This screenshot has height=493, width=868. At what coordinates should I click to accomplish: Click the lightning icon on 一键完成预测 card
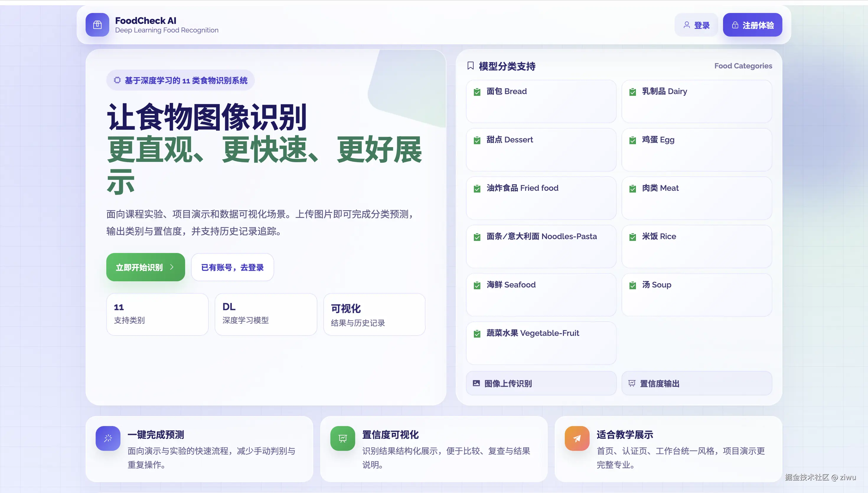pyautogui.click(x=108, y=438)
